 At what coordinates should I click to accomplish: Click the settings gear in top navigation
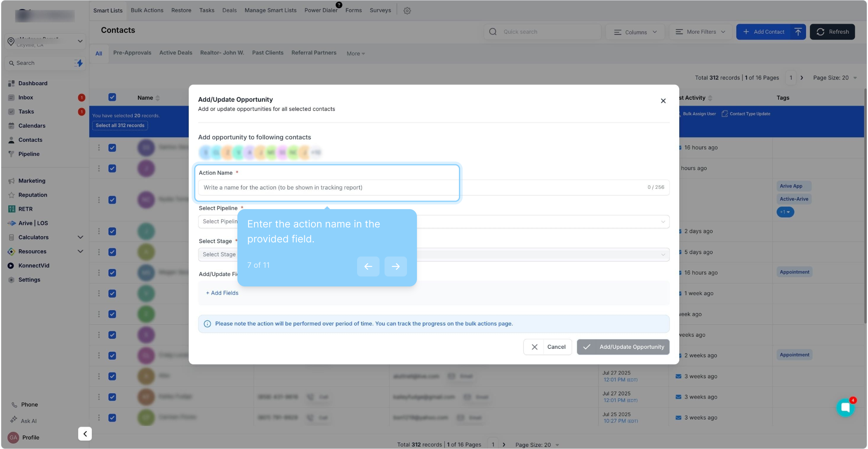coord(407,11)
